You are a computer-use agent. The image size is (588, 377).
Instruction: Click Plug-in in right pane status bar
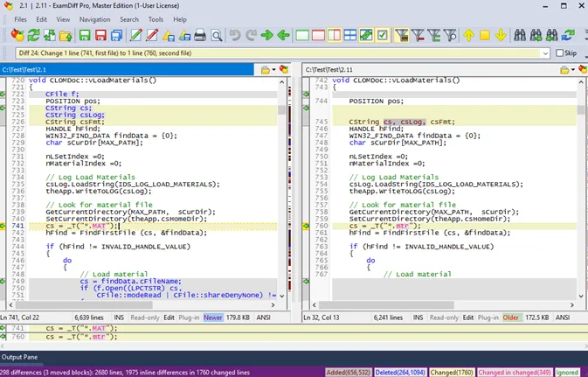(x=488, y=318)
